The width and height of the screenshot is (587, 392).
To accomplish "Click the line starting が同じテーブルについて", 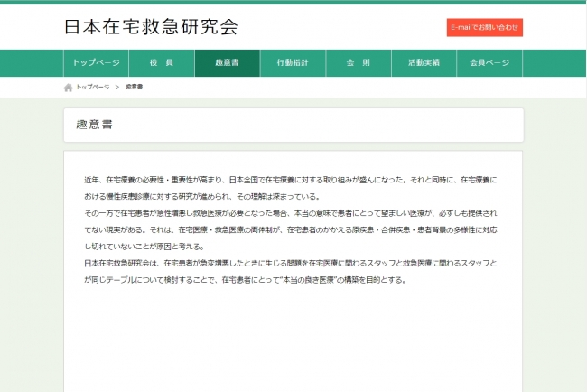I will click(x=246, y=280).
